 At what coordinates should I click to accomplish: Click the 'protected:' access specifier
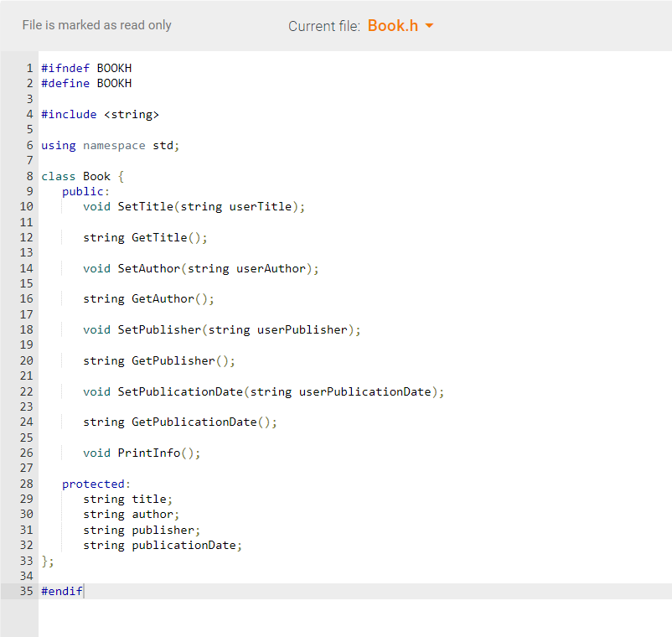[96, 484]
